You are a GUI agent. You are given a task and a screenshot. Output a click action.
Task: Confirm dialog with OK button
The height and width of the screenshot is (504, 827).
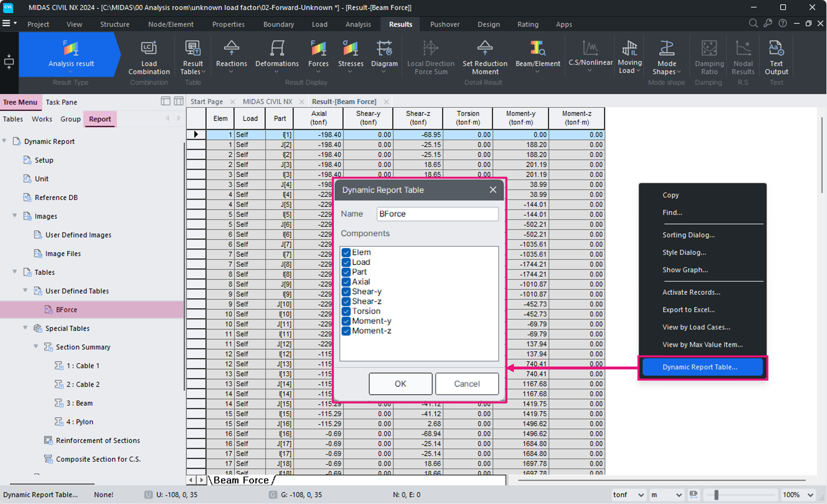coord(400,384)
